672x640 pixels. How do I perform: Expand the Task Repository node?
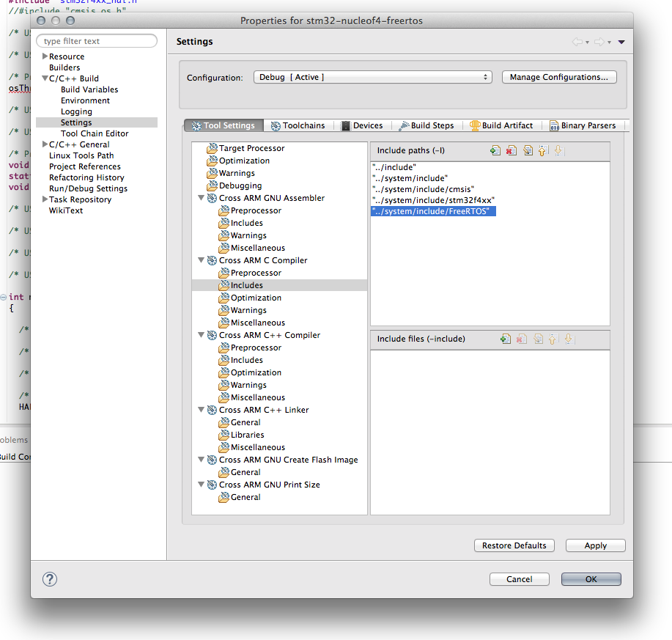[45, 199]
